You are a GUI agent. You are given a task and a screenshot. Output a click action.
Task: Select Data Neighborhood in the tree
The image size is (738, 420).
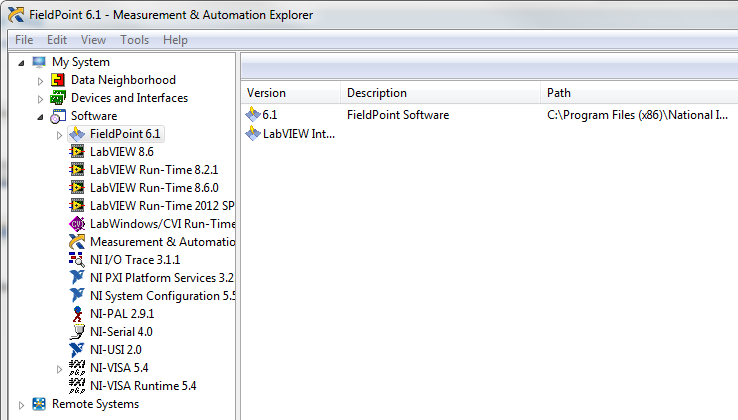(123, 80)
